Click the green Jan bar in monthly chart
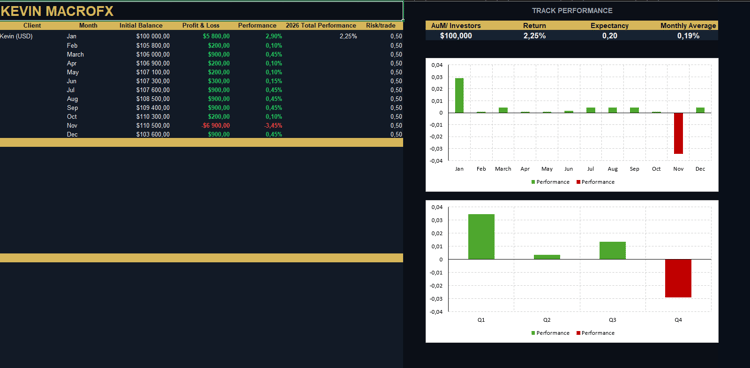 pyautogui.click(x=459, y=95)
